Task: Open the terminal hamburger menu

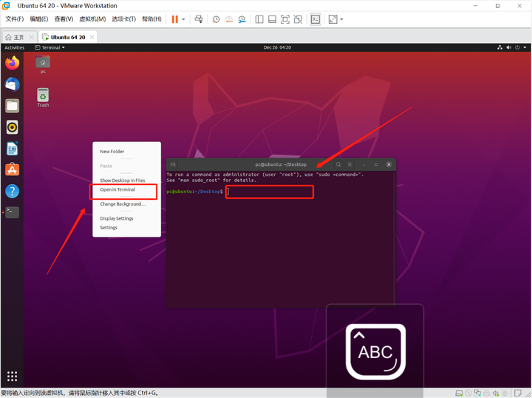Action: (349, 164)
